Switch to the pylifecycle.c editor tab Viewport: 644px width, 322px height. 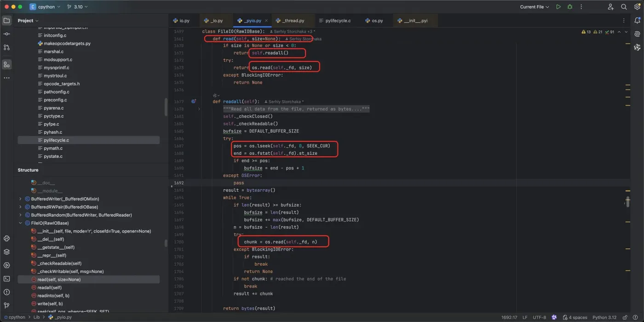click(335, 21)
